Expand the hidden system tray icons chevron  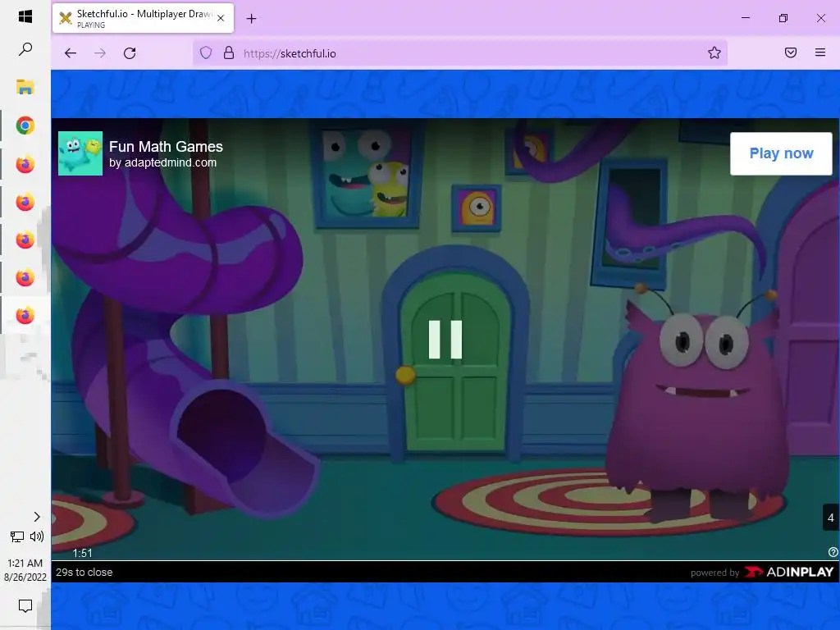click(36, 517)
